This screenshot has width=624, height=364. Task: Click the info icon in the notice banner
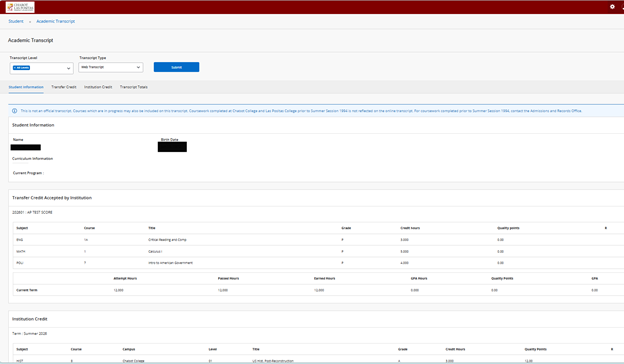15,111
